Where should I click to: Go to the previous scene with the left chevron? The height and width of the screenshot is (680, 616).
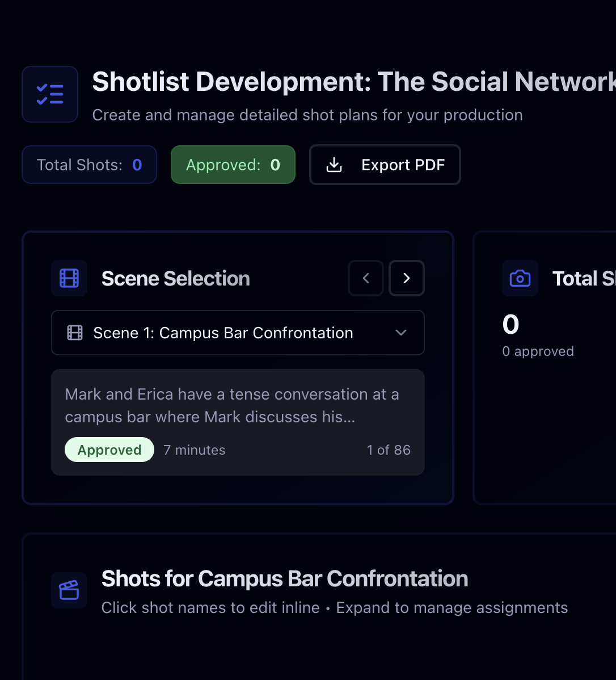pos(366,278)
